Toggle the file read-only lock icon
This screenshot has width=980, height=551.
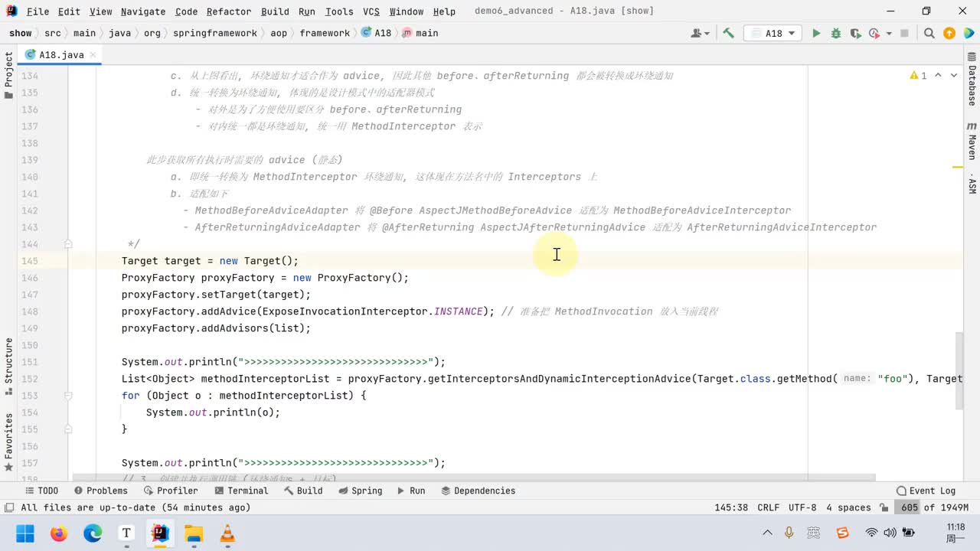click(884, 507)
